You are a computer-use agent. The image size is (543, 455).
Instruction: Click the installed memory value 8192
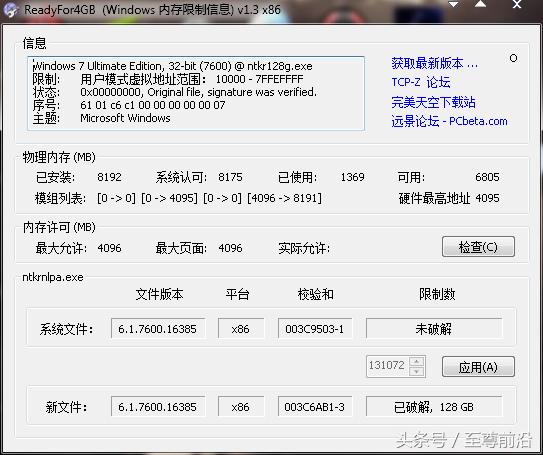click(x=109, y=177)
